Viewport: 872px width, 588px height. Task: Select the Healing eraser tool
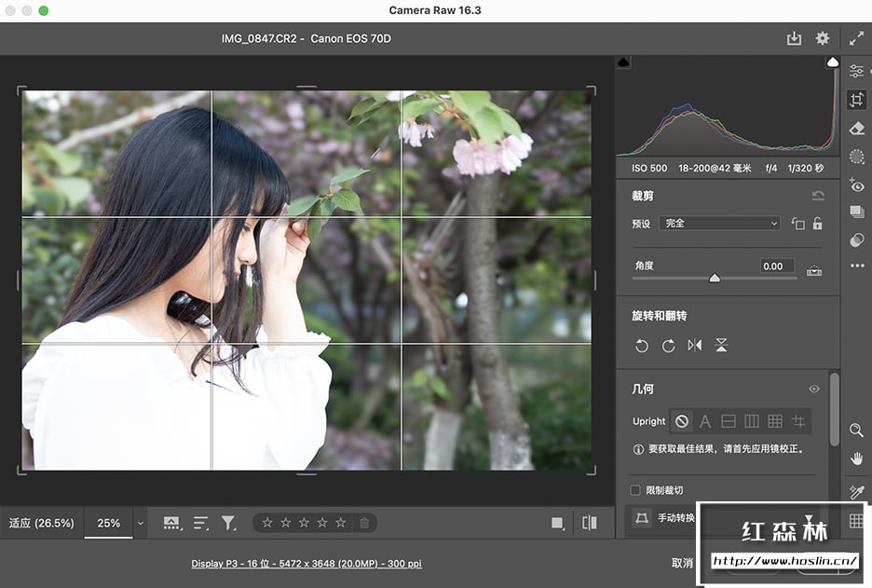click(856, 129)
